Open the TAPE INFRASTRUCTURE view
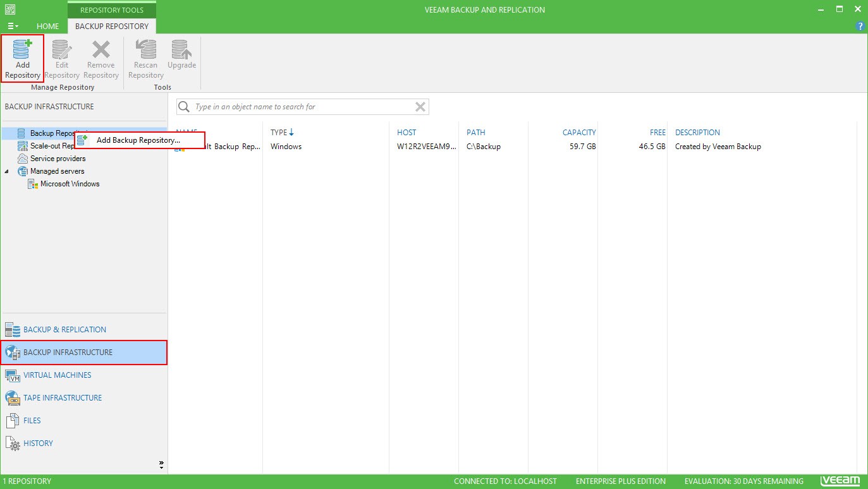The height and width of the screenshot is (489, 868). click(83, 398)
